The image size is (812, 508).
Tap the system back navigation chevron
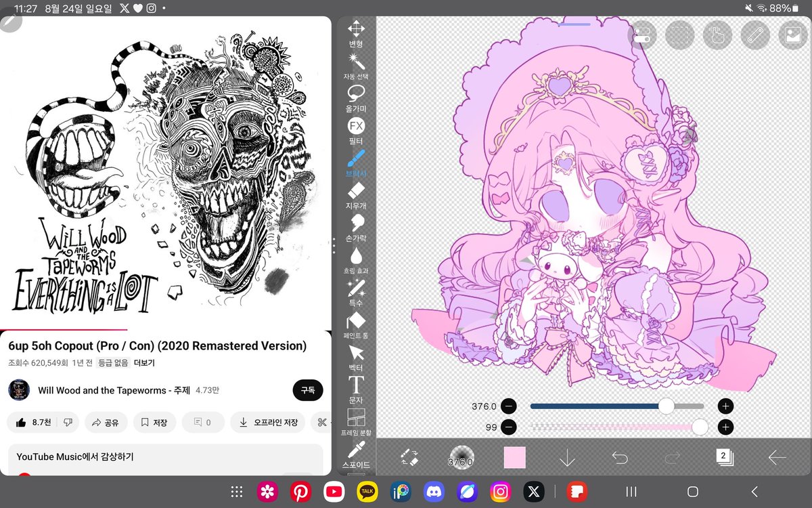click(754, 492)
